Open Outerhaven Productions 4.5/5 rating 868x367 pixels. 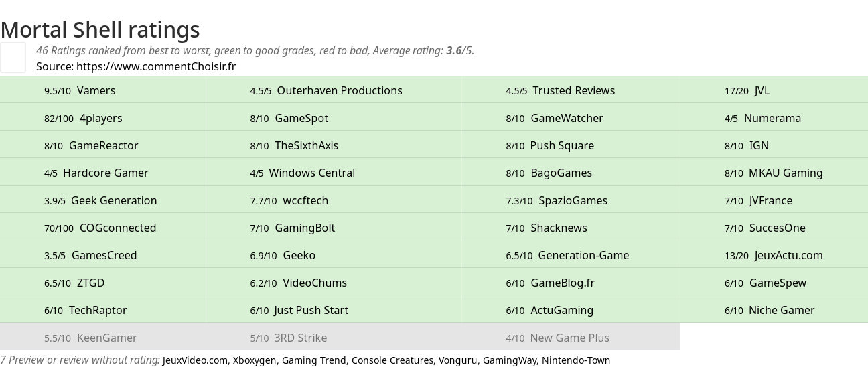tap(326, 90)
